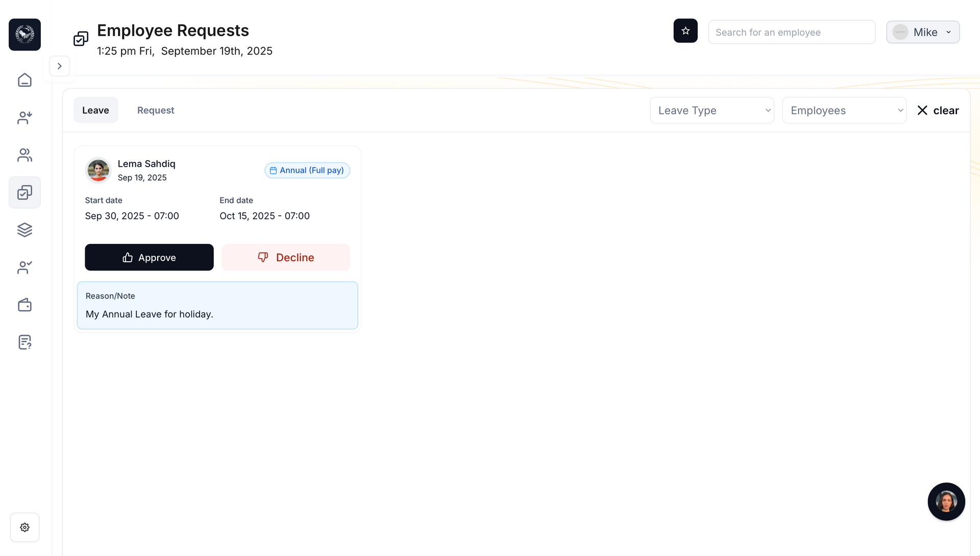
Task: Open the Employees filter dropdown
Action: [844, 110]
